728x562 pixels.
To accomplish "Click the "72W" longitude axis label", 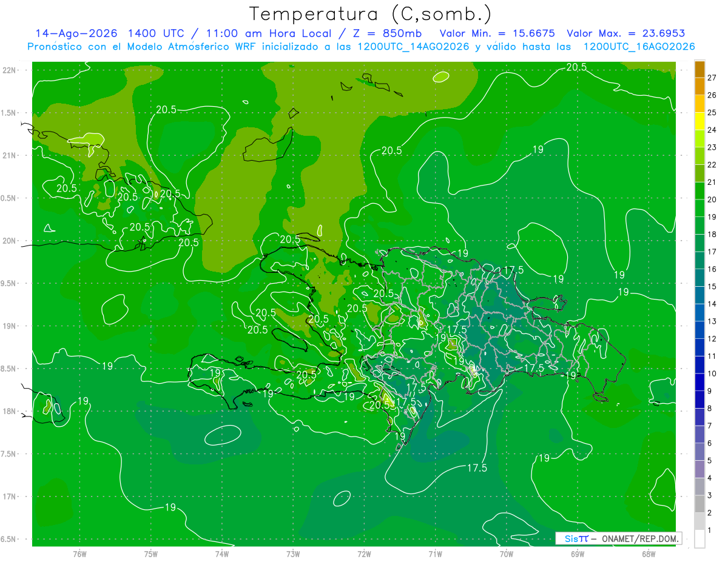I will (x=364, y=554).
